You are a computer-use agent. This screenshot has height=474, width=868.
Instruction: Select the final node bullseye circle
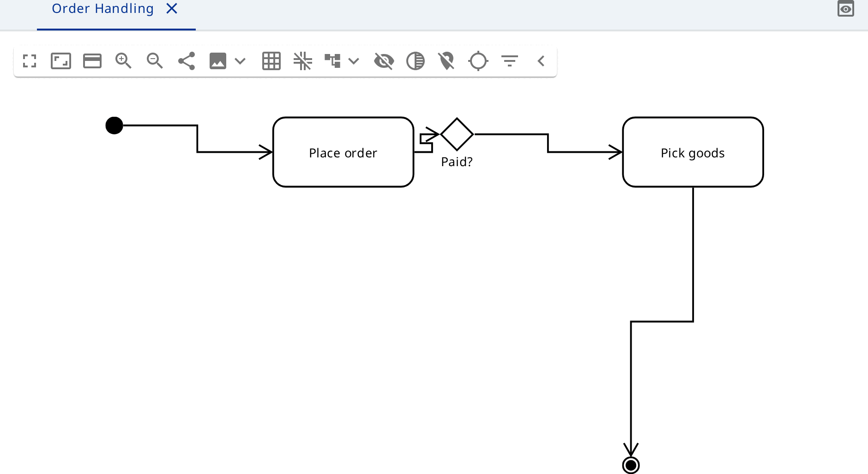(x=631, y=465)
